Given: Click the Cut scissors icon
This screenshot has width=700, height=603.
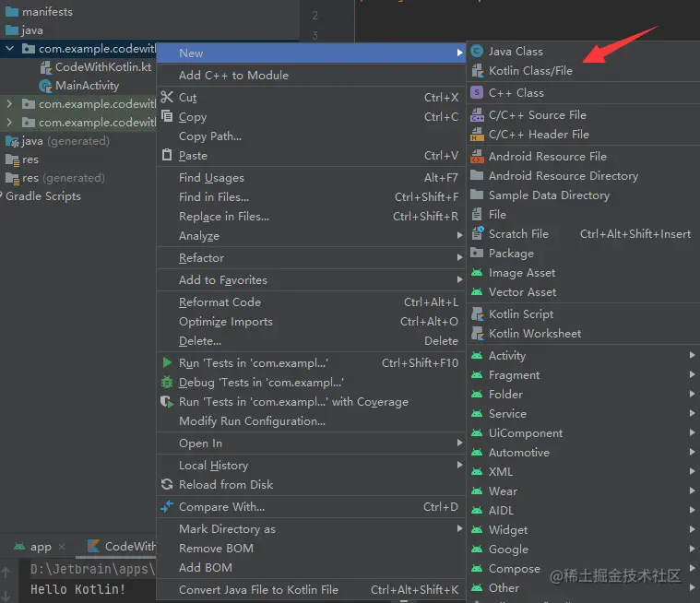Looking at the screenshot, I should pyautogui.click(x=167, y=97).
